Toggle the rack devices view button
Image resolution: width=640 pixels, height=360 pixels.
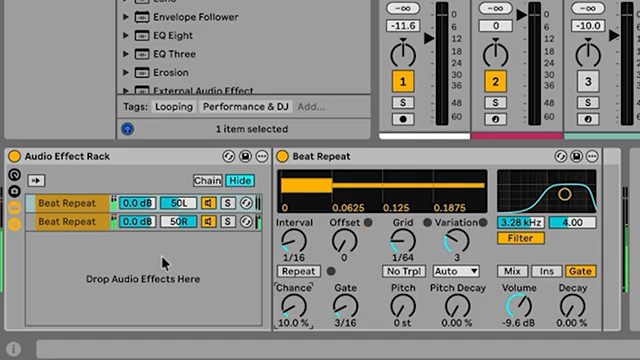pyautogui.click(x=14, y=224)
